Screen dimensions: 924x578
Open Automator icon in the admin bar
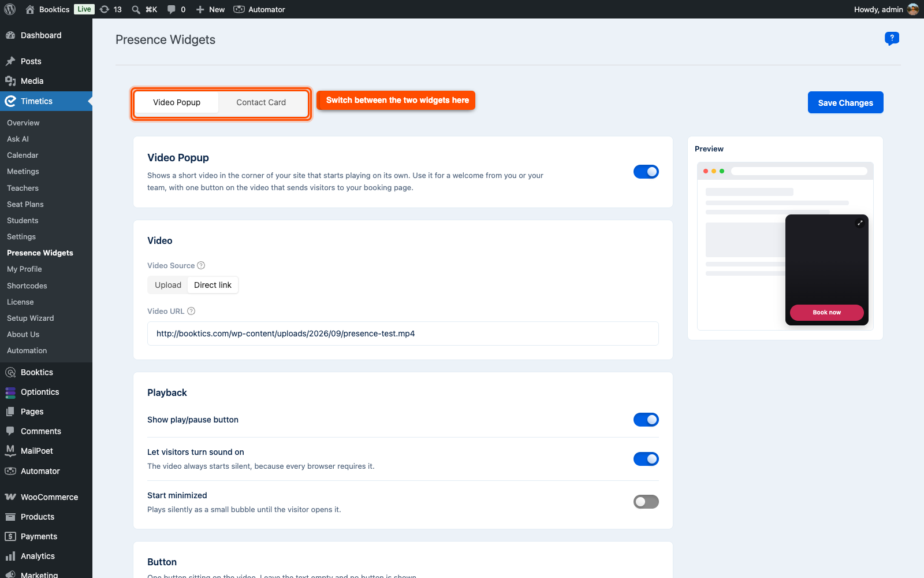click(239, 9)
